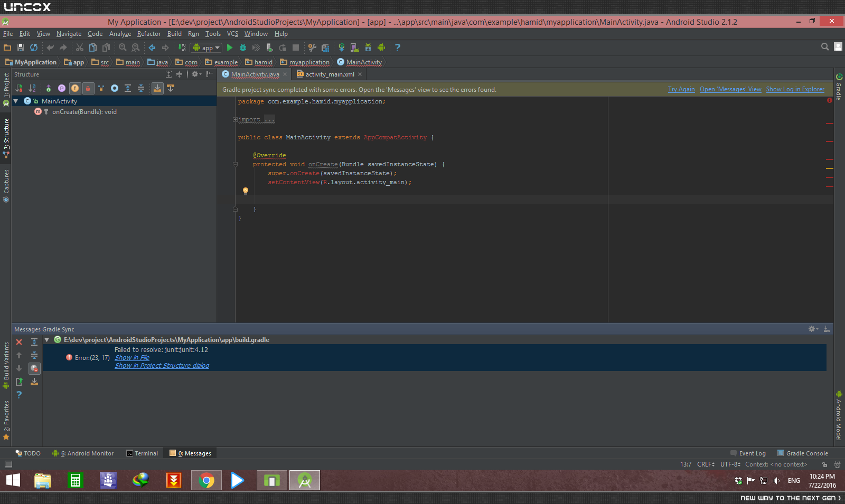Open Structure panel gear settings dropdown
The width and height of the screenshot is (845, 504).
click(x=196, y=74)
